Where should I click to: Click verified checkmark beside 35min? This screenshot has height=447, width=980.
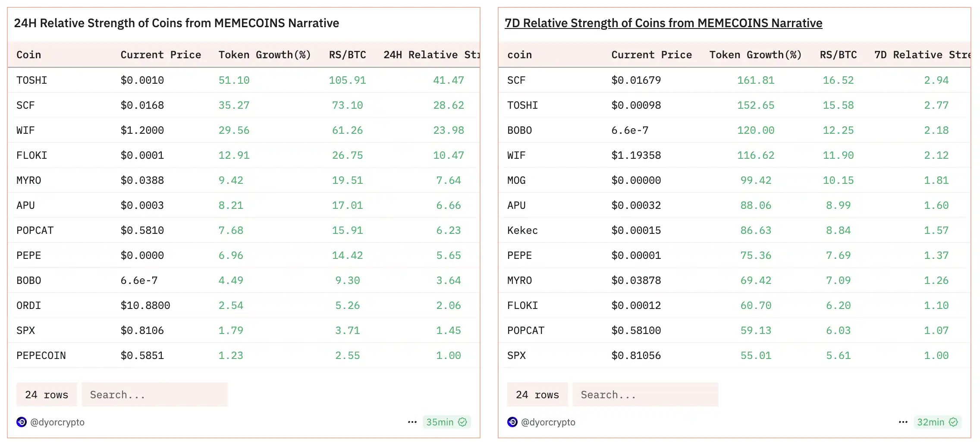463,422
